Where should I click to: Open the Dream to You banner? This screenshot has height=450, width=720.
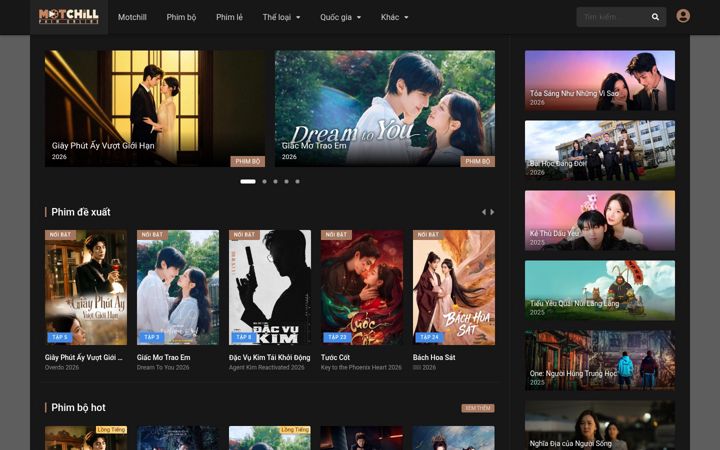click(x=385, y=108)
